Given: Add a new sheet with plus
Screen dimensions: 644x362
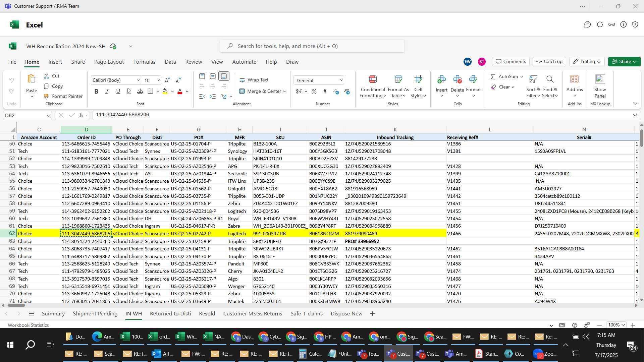Looking at the screenshot, I should [x=372, y=314].
